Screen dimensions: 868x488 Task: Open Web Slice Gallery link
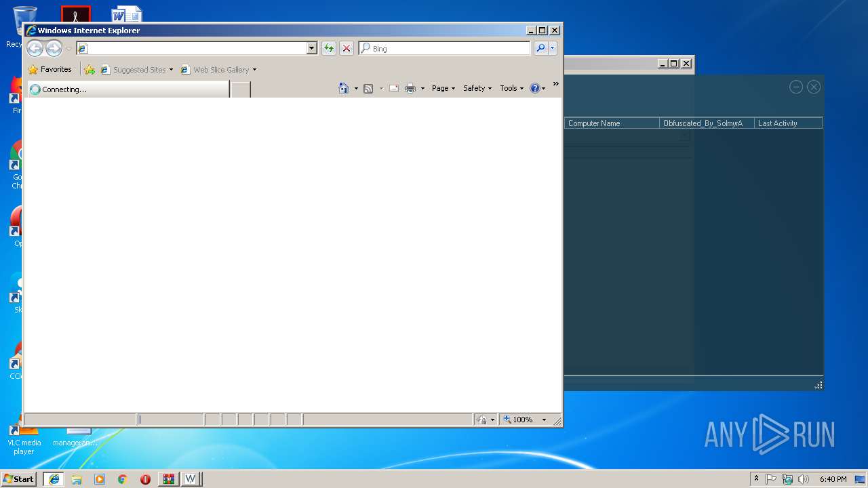[x=215, y=69]
